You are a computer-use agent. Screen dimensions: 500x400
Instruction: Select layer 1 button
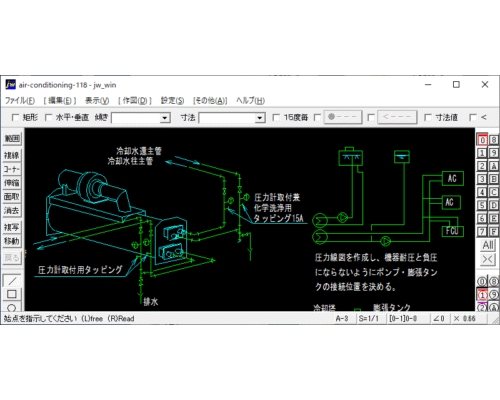482,153
